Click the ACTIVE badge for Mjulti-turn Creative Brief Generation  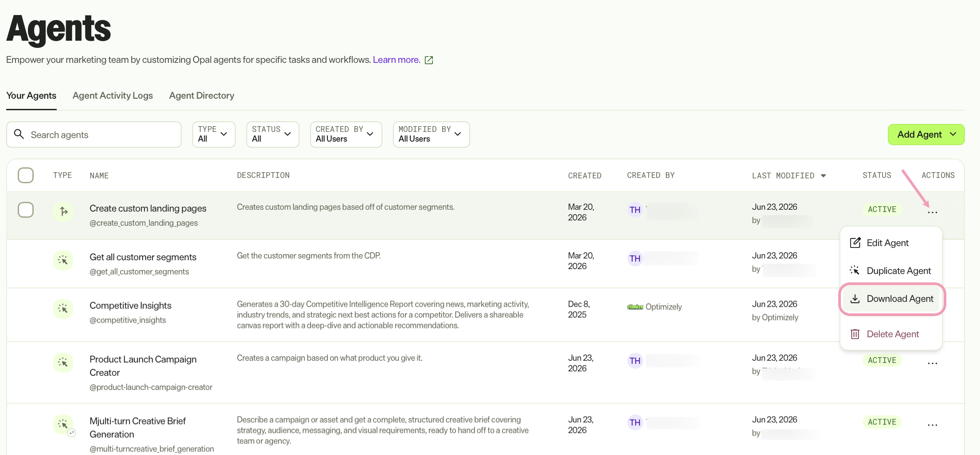tap(882, 422)
